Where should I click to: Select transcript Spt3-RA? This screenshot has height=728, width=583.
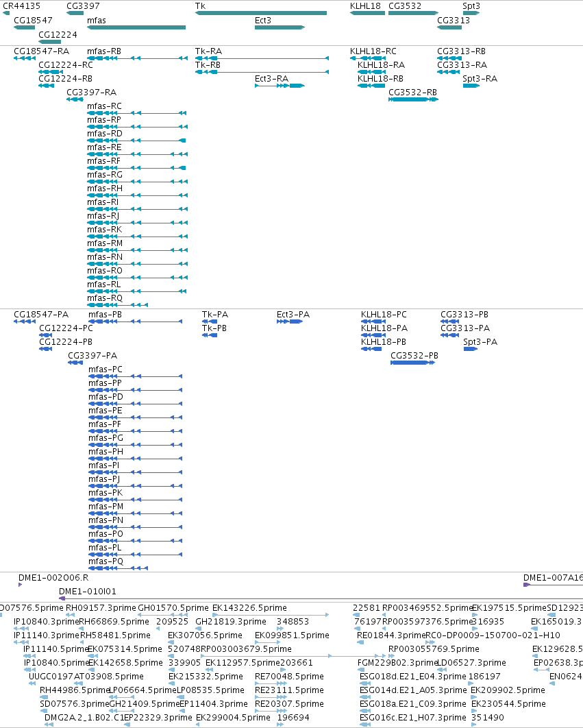(480, 78)
